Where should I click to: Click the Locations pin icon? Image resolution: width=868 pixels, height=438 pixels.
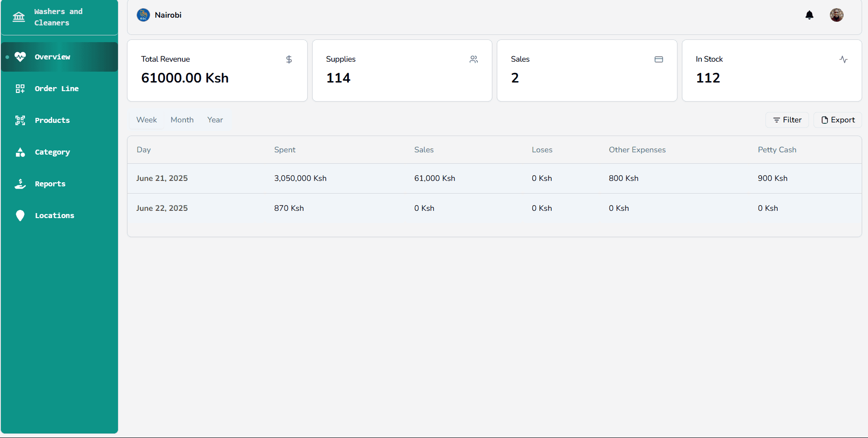(20, 215)
